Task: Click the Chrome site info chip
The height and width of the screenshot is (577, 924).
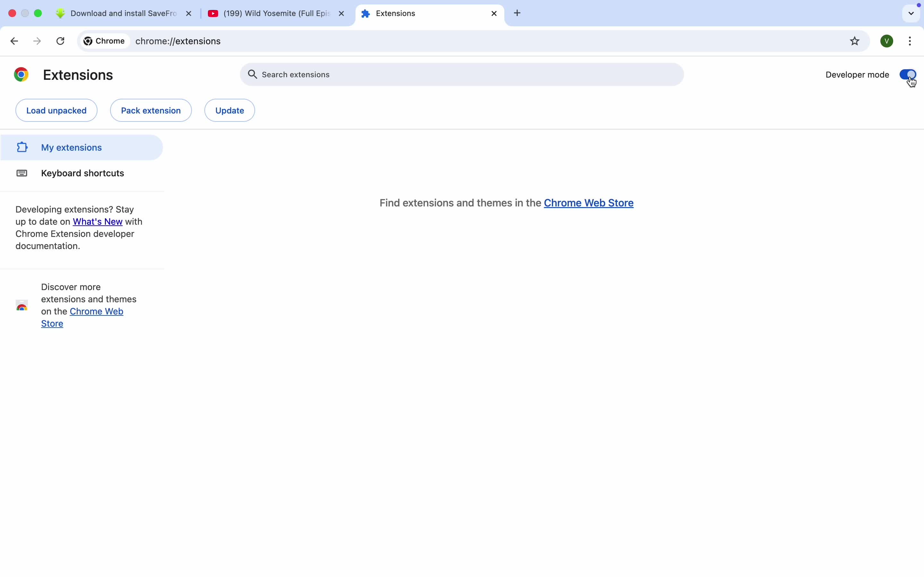Action: [105, 41]
